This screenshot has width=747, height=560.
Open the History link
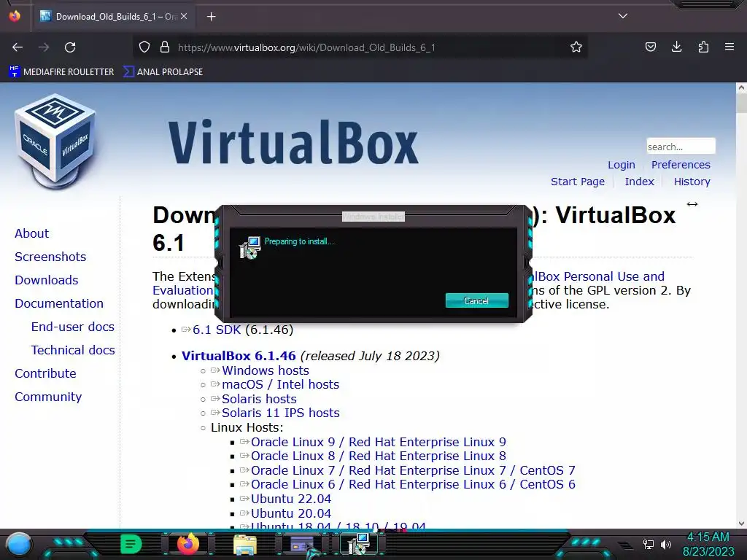point(692,182)
